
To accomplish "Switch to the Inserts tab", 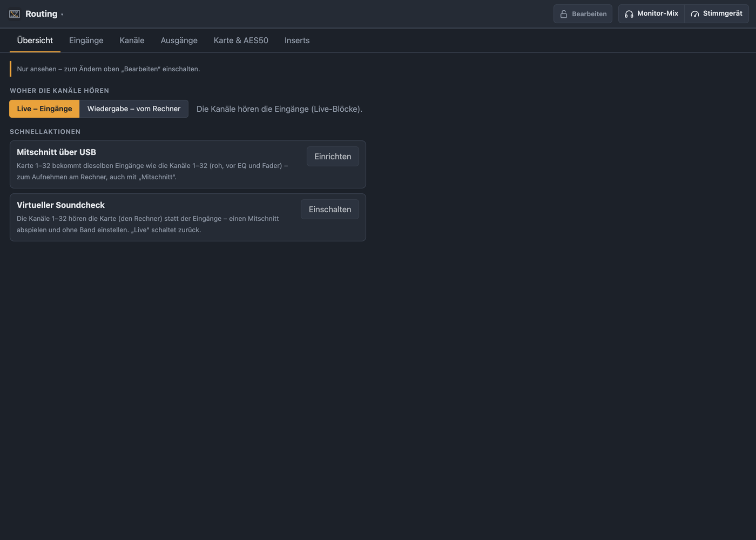I will pos(297,40).
